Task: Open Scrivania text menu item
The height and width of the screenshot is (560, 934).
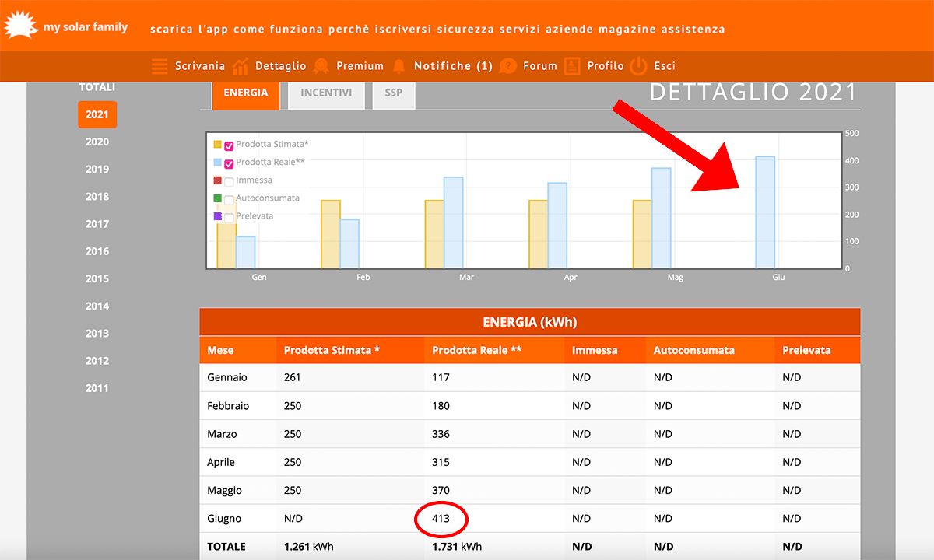Action: tap(200, 66)
